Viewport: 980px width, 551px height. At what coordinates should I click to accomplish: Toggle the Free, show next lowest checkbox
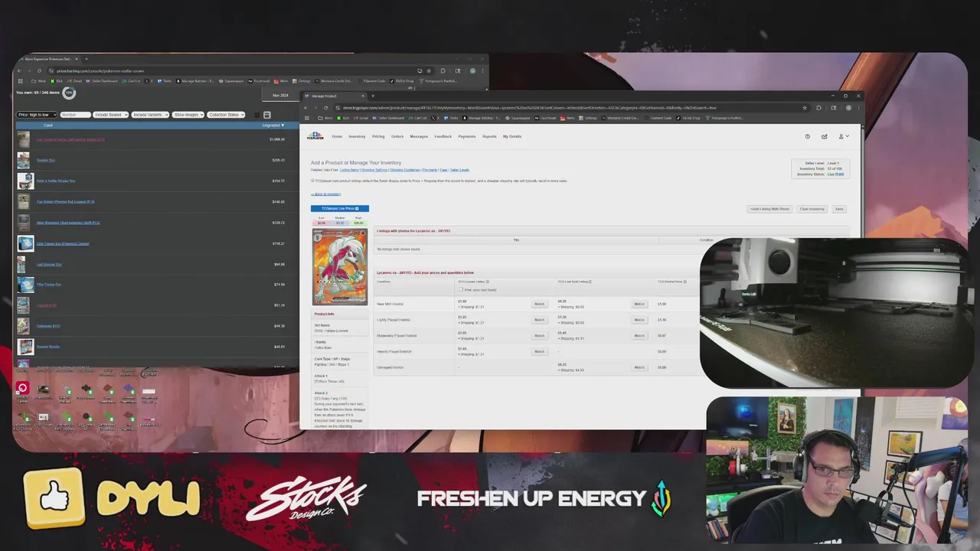(x=460, y=289)
